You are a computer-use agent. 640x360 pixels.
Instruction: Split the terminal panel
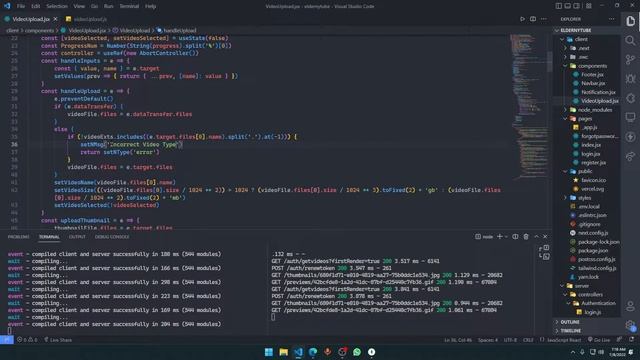[x=515, y=237]
